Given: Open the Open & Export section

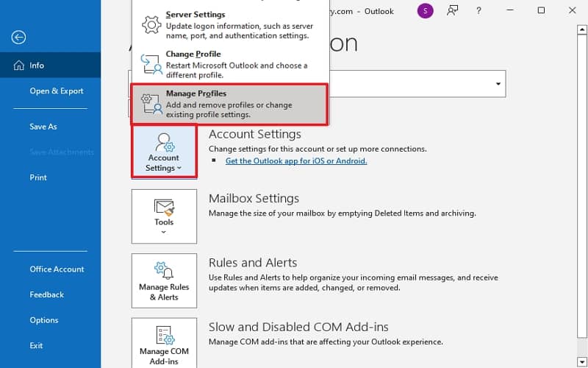Looking at the screenshot, I should pos(57,91).
